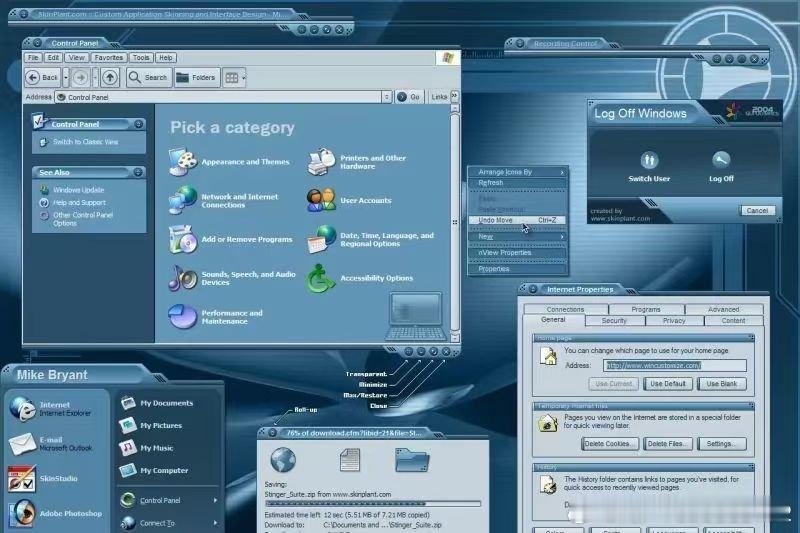Open Network and Internet Connections icon

(183, 200)
